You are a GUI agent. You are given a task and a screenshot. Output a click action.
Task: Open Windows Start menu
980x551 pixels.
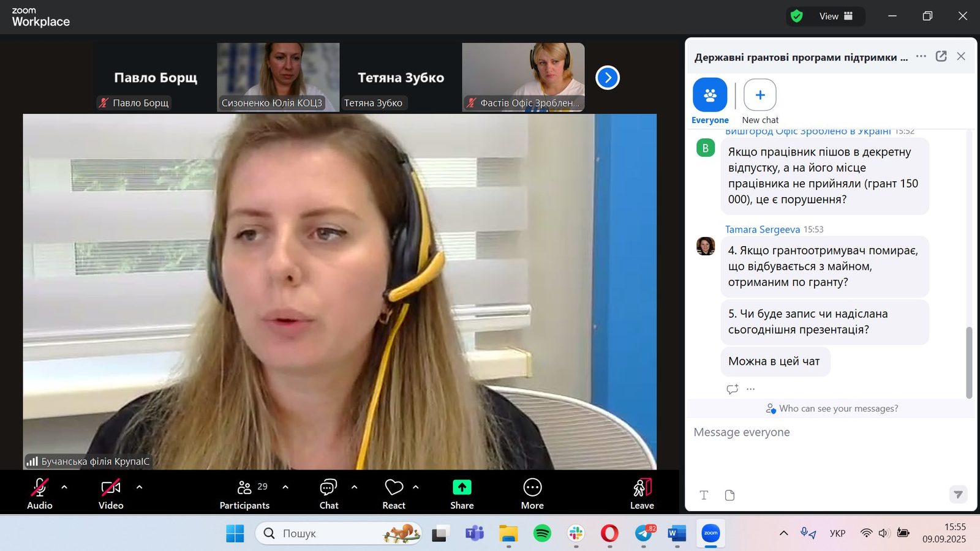point(235,533)
